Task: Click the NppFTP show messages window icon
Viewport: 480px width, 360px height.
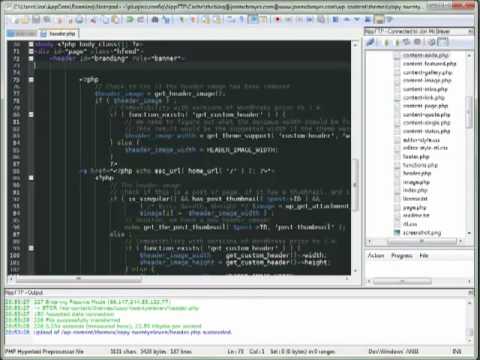Action: click(x=443, y=42)
